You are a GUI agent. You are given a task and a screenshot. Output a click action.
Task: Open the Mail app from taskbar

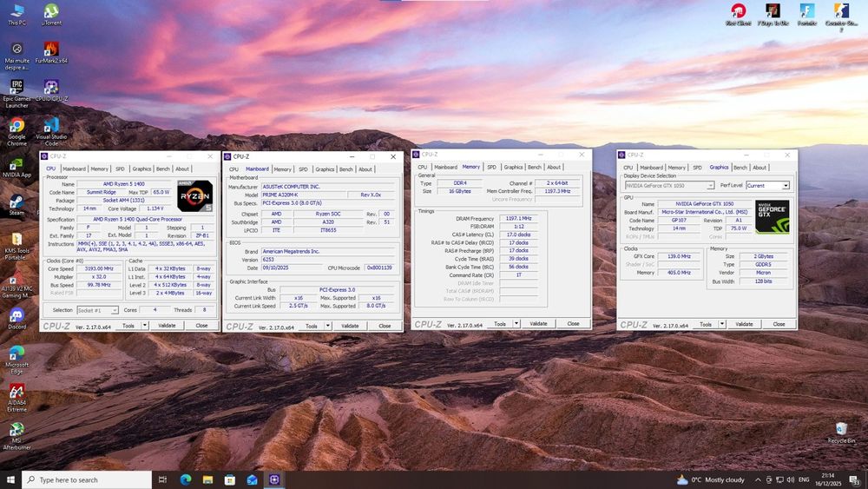click(252, 479)
